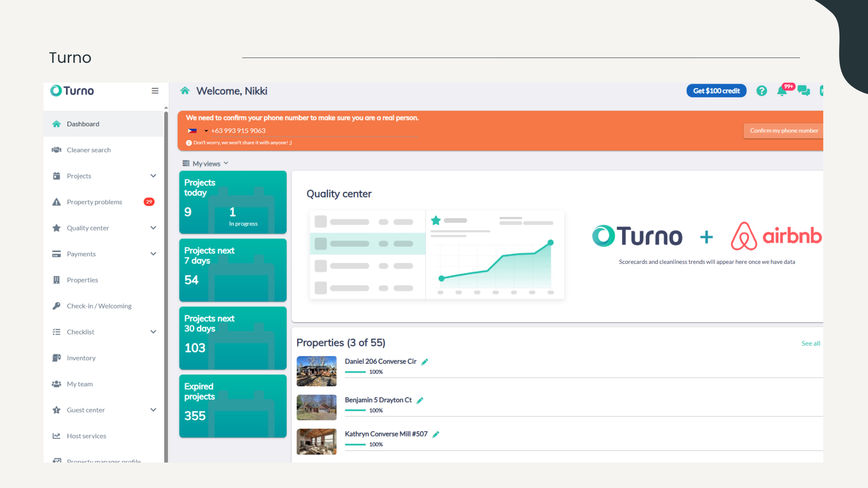Image resolution: width=868 pixels, height=488 pixels.
Task: Open Kathryn Converse Mill #507 thumbnail
Action: pos(316,441)
